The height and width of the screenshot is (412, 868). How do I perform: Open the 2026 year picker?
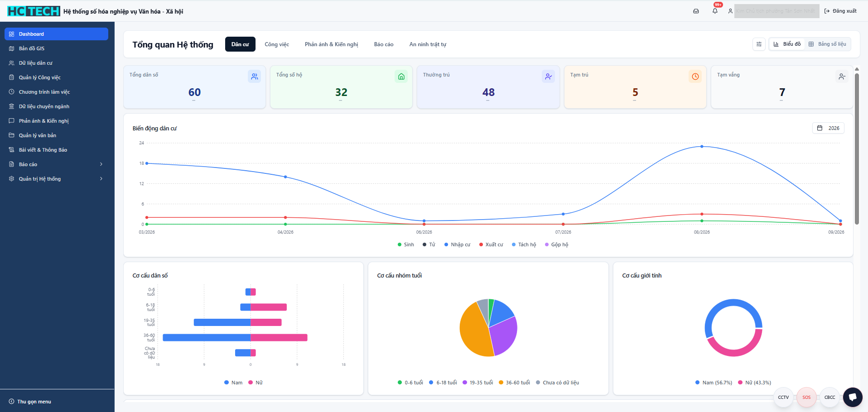(828, 128)
